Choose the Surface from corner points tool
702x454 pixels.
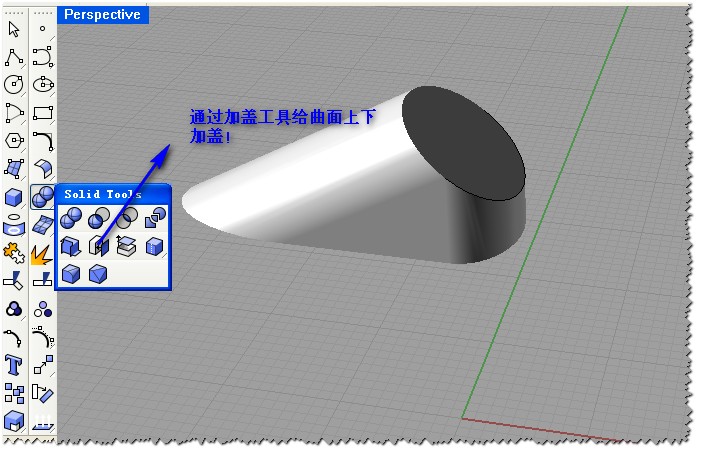(14, 168)
